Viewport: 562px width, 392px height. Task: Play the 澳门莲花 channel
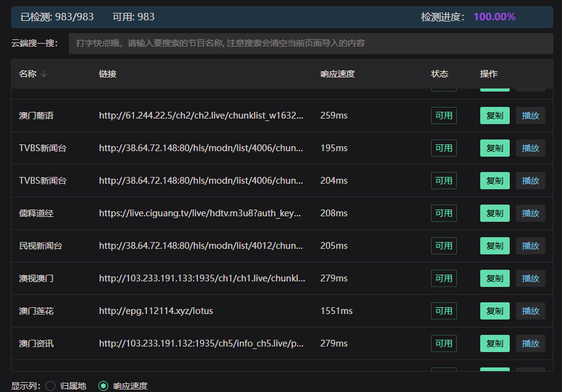tap(530, 311)
